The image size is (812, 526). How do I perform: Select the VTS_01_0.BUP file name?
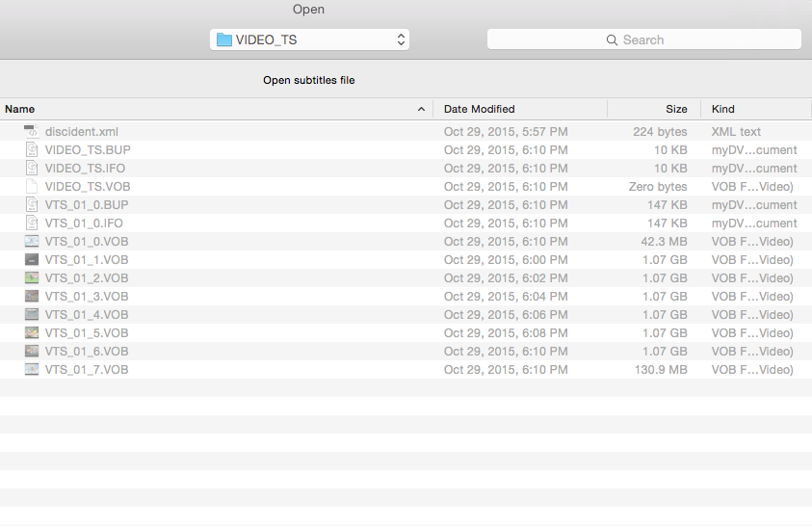(x=84, y=205)
